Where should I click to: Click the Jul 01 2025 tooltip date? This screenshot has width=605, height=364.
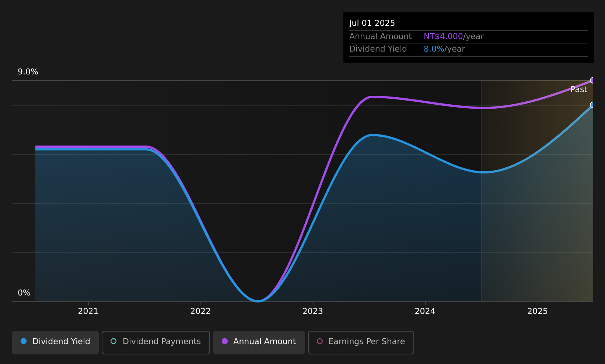[x=372, y=23]
